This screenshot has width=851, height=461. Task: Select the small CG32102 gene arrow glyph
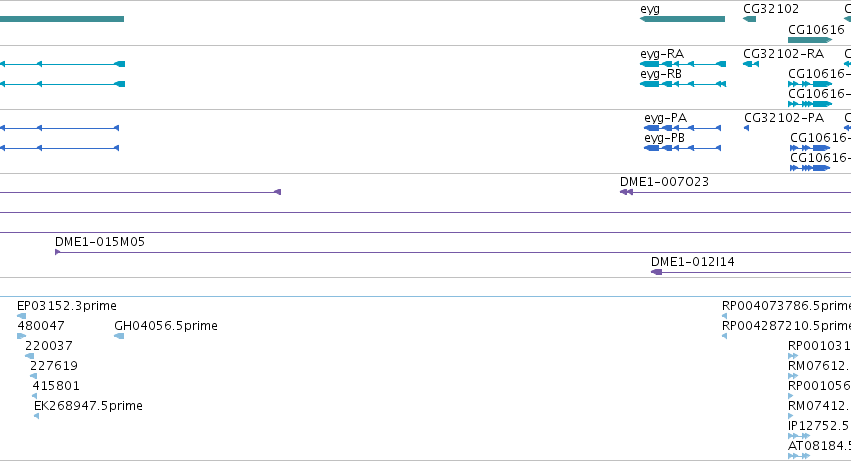coord(750,19)
